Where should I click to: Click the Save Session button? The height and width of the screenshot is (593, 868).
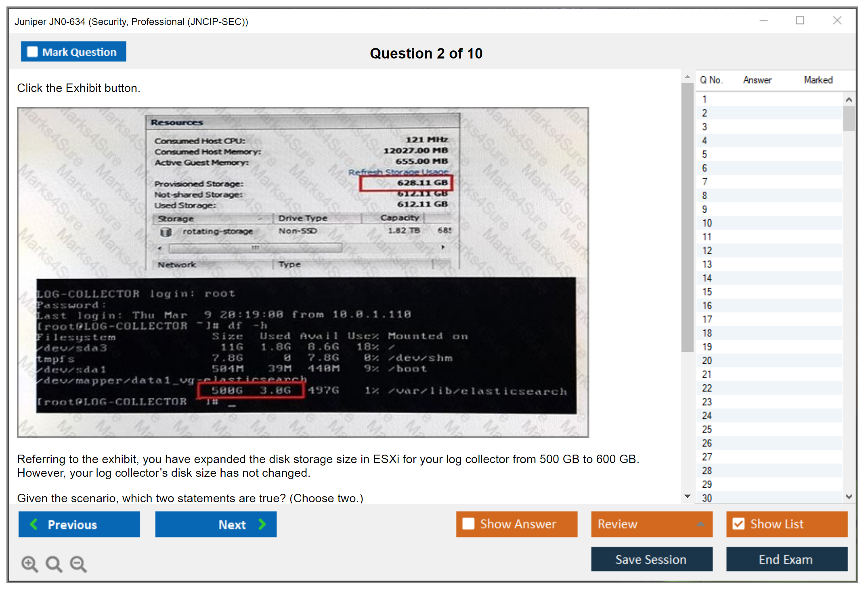[x=651, y=559]
